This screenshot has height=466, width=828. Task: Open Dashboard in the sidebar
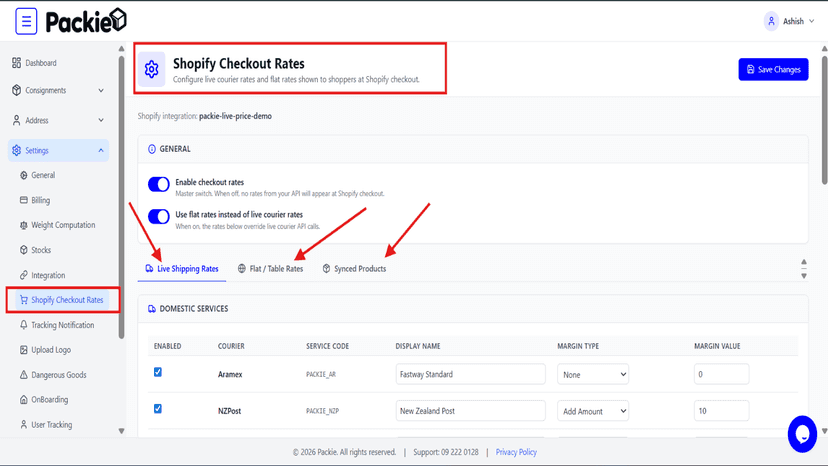point(41,63)
